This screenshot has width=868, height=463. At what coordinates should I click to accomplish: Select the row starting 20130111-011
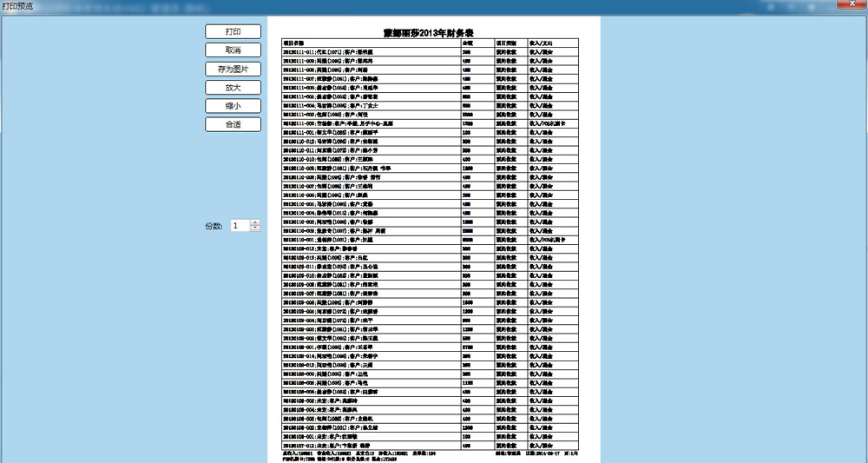click(431, 52)
